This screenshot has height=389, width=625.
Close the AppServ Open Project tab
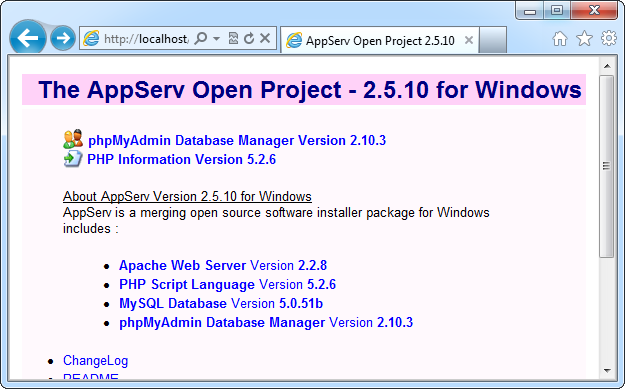[x=469, y=40]
